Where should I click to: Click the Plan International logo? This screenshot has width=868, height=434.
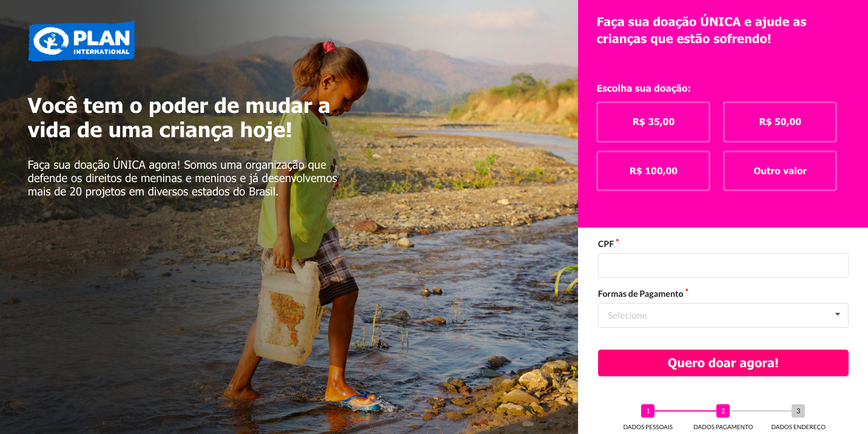pyautogui.click(x=81, y=41)
